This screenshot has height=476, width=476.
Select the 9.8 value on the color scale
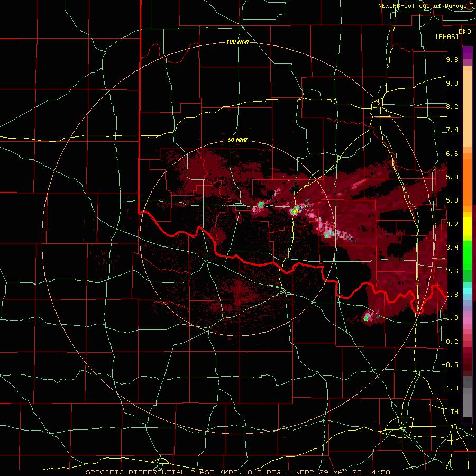click(x=452, y=59)
